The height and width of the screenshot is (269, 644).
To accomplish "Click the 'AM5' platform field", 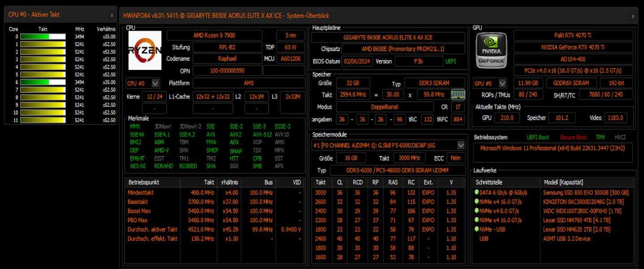I will point(249,83).
